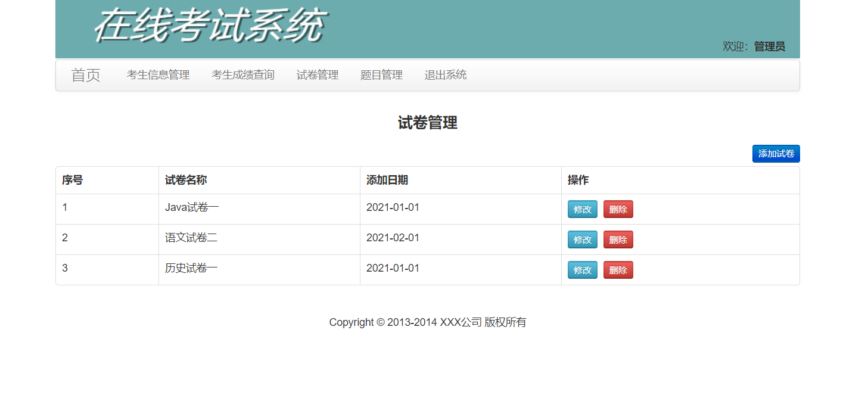Click sequence number 1 cell
The height and width of the screenshot is (420, 868).
[107, 209]
